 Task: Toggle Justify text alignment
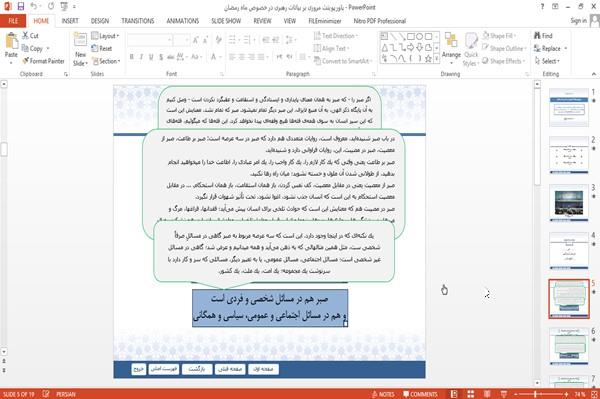pos(261,57)
